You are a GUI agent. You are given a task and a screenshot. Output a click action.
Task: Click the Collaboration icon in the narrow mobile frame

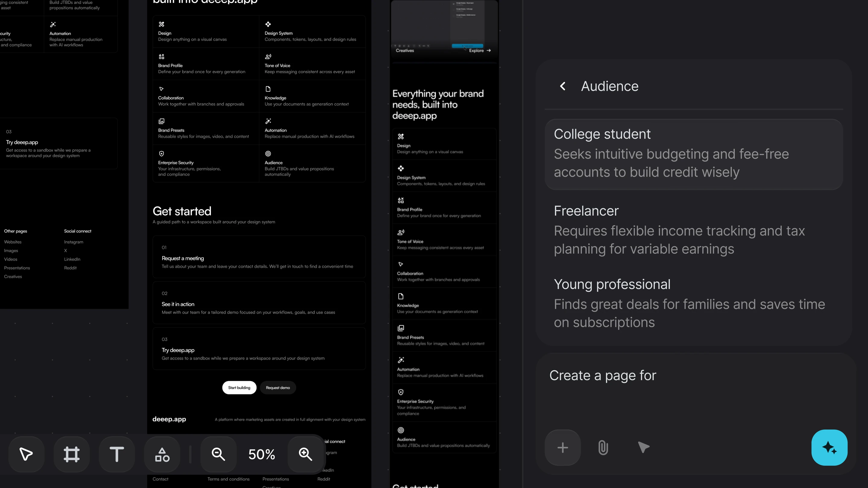tap(401, 264)
